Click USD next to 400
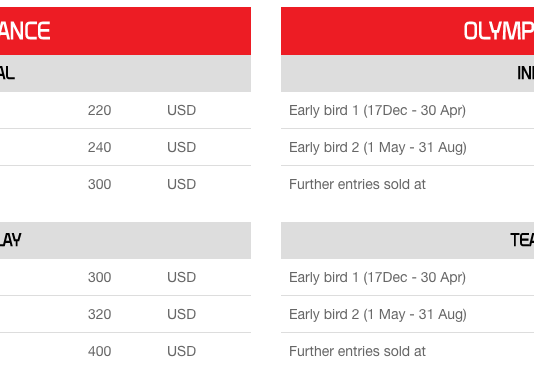The height and width of the screenshot is (376, 534). coord(182,351)
